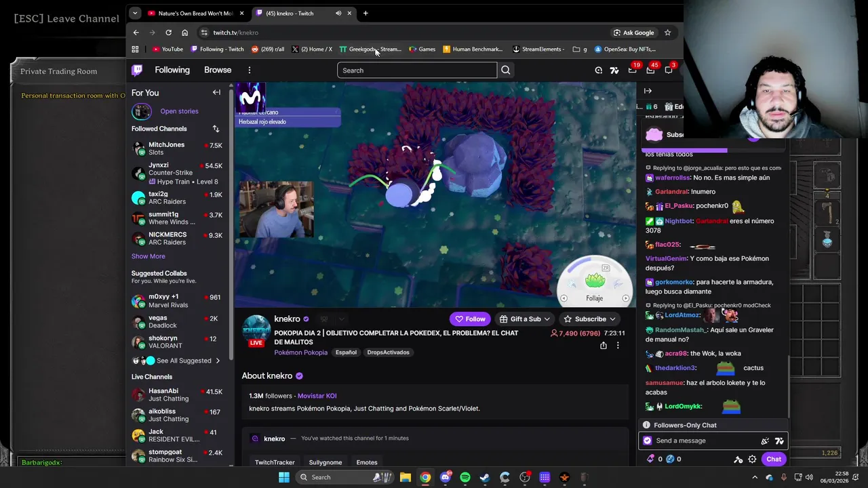
Task: Open stream options three-dot menu below Subscribe
Action: coord(618,346)
